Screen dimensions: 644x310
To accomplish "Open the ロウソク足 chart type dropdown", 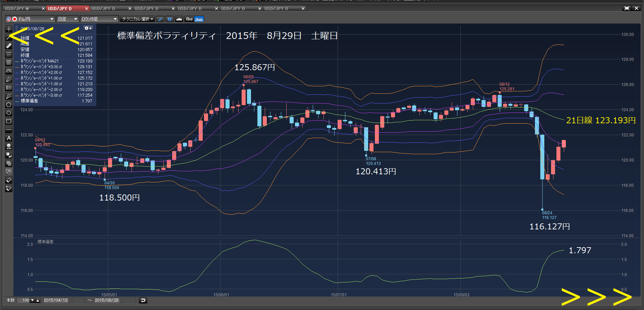I will [x=99, y=19].
